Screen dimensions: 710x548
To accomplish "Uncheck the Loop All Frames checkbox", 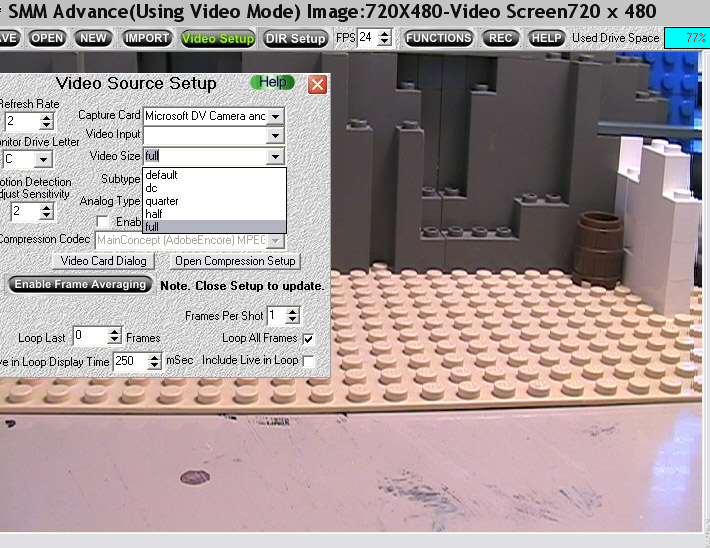I will [308, 338].
